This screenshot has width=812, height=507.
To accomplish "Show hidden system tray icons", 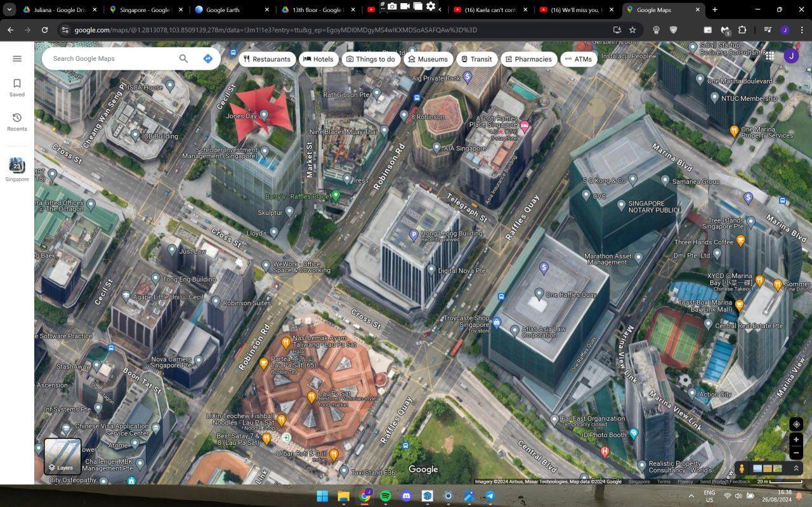I will tap(691, 496).
